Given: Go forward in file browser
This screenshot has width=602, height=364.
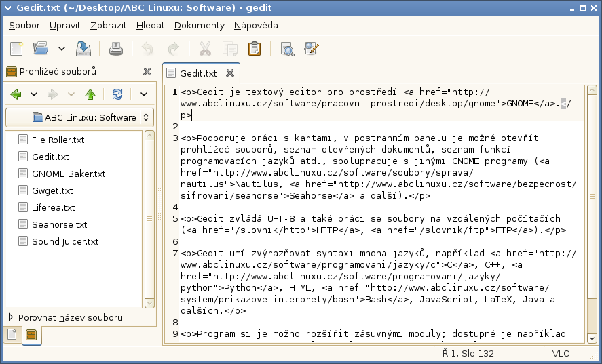Looking at the screenshot, I should [x=52, y=94].
